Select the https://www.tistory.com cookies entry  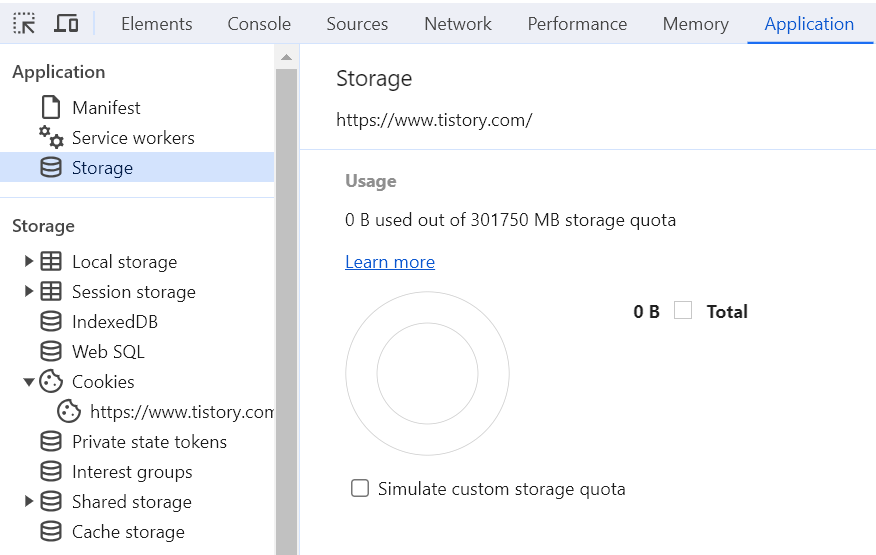click(180, 412)
